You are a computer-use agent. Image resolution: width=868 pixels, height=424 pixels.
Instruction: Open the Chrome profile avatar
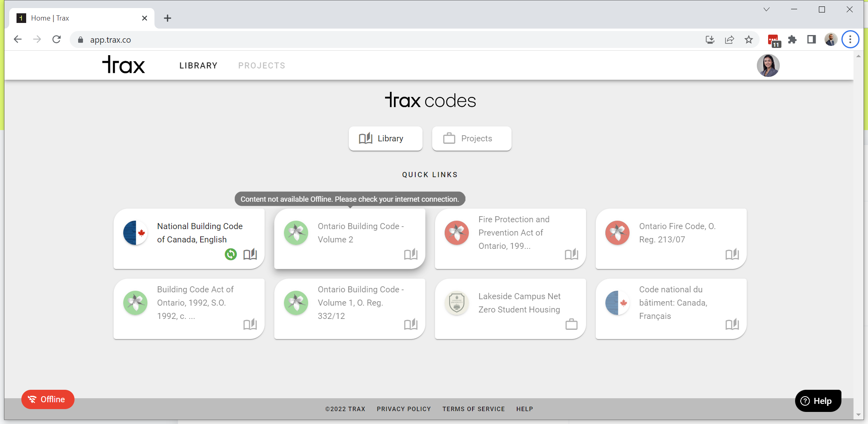coord(831,39)
